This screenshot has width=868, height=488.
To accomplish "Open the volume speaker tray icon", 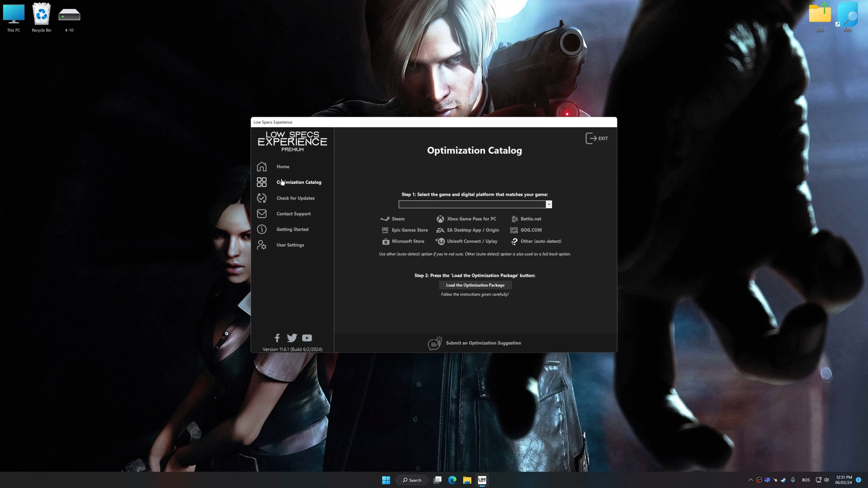I will pos(827,480).
